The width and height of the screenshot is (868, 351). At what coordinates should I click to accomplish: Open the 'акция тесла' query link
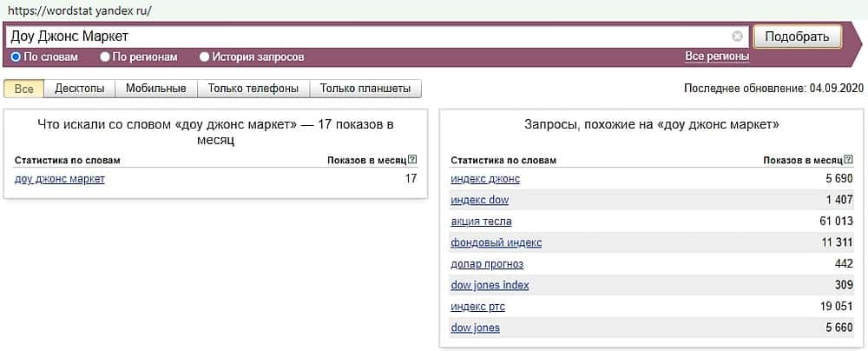coord(481,222)
